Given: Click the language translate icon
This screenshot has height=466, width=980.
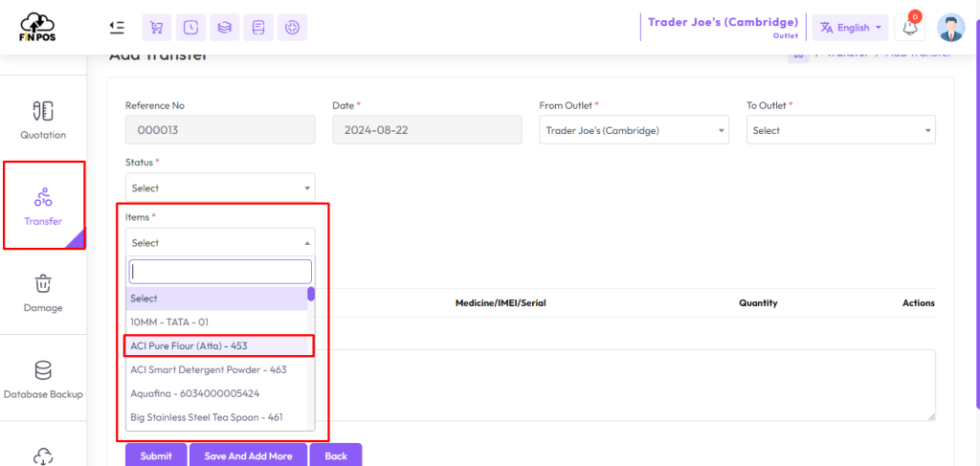Looking at the screenshot, I should coord(826,28).
